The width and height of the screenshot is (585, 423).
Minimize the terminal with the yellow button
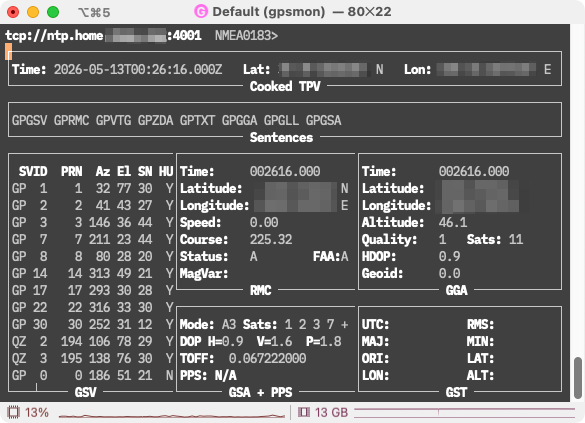point(33,12)
